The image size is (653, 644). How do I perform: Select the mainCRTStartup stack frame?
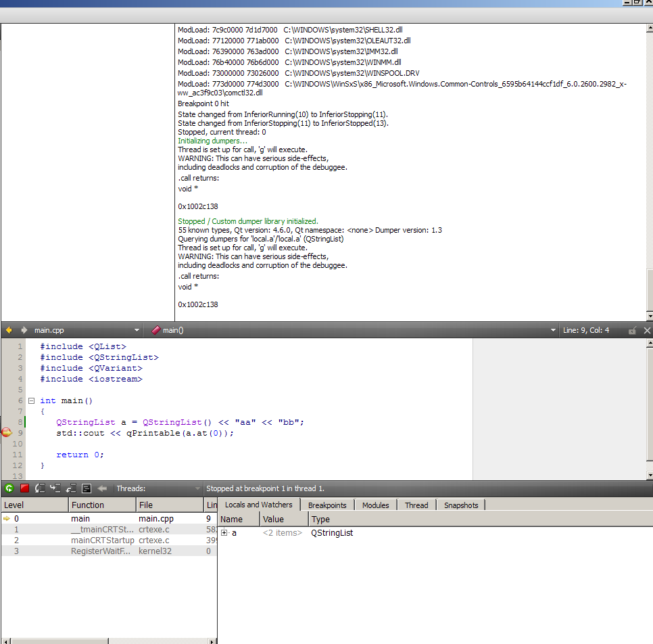[x=109, y=540]
